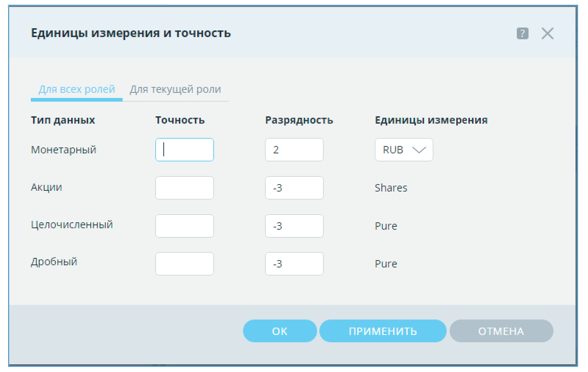This screenshot has width=588, height=372.
Task: Click the Акции Разрядность field
Action: pyautogui.click(x=294, y=188)
